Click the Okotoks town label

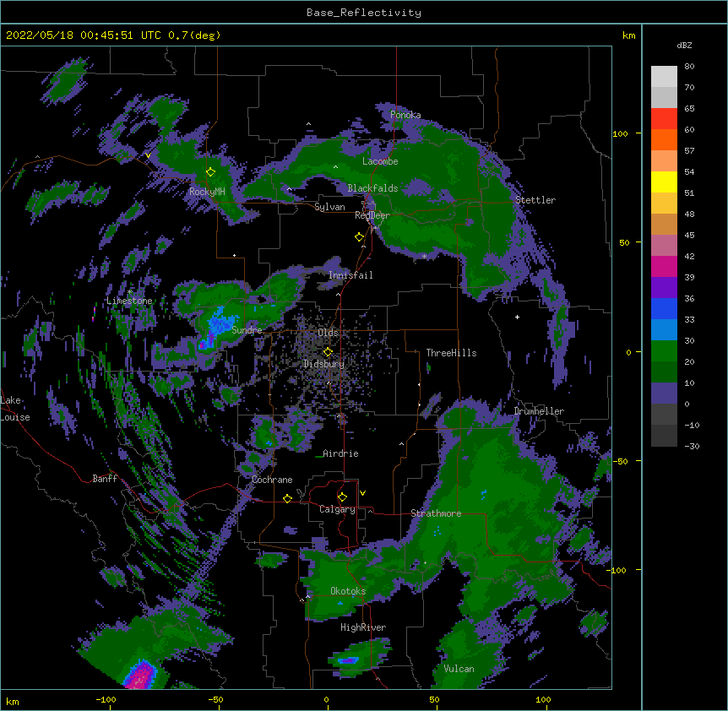pyautogui.click(x=348, y=591)
